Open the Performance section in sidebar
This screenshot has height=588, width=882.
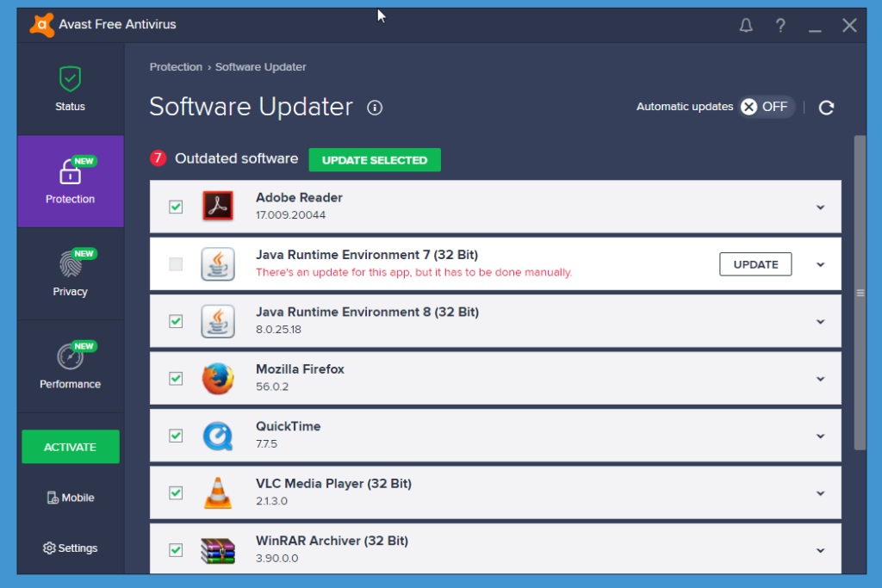click(71, 367)
